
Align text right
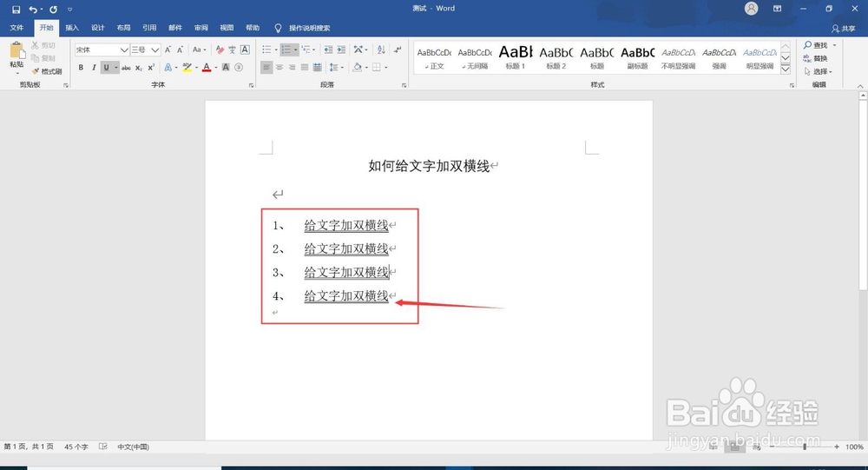click(x=292, y=68)
